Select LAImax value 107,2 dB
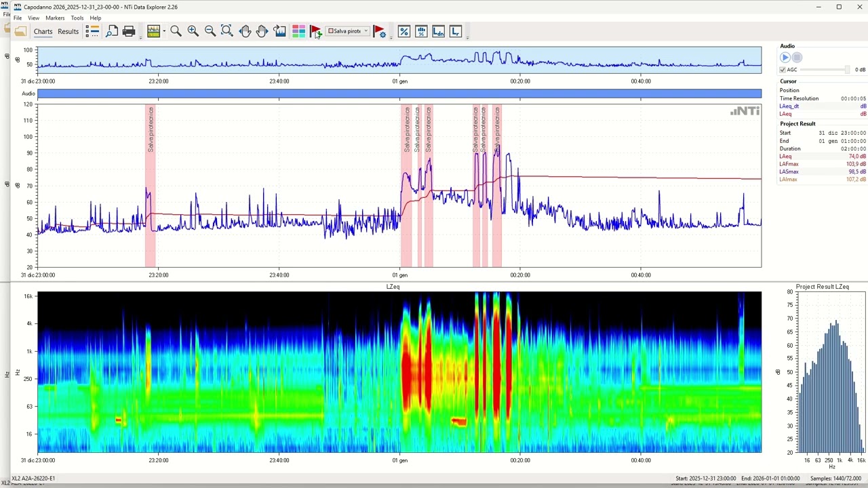Viewport: 868px width, 488px height. (x=856, y=180)
